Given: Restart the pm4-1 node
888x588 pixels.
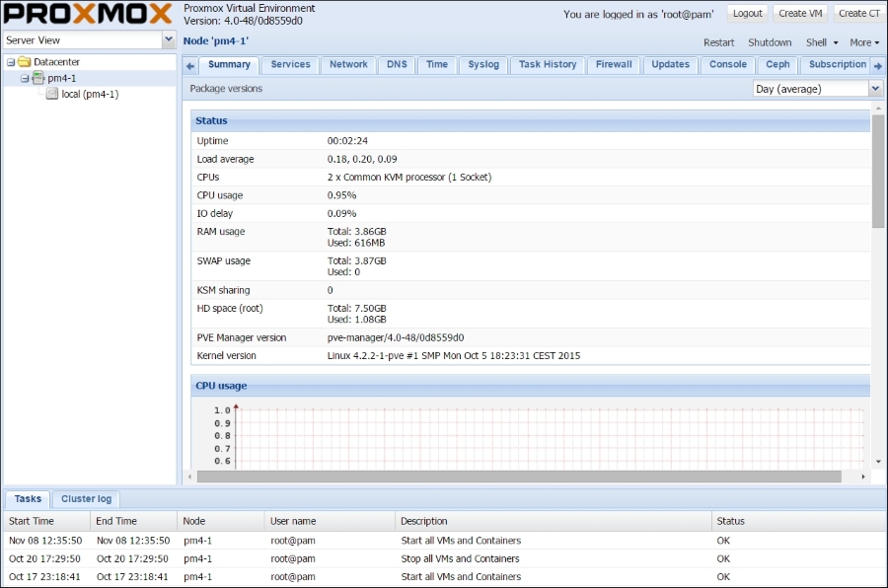Looking at the screenshot, I should tap(718, 42).
